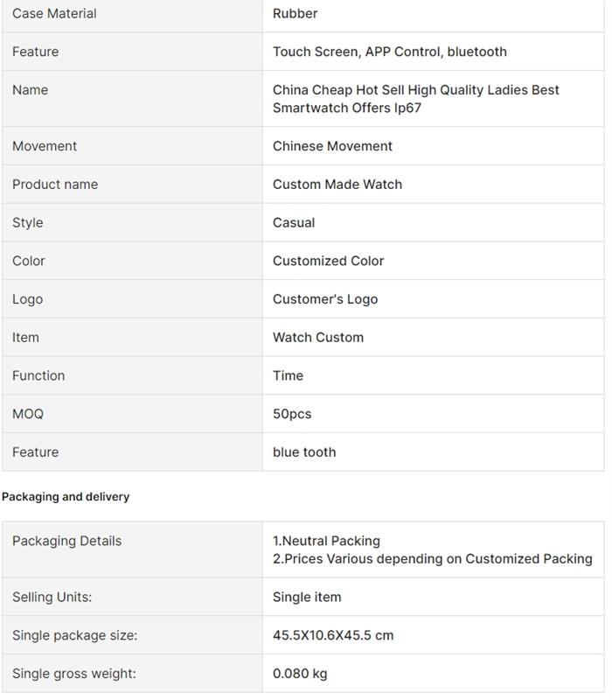Click the "Packaging and delivery" section heading
This screenshot has height=700, width=612.
click(x=66, y=496)
